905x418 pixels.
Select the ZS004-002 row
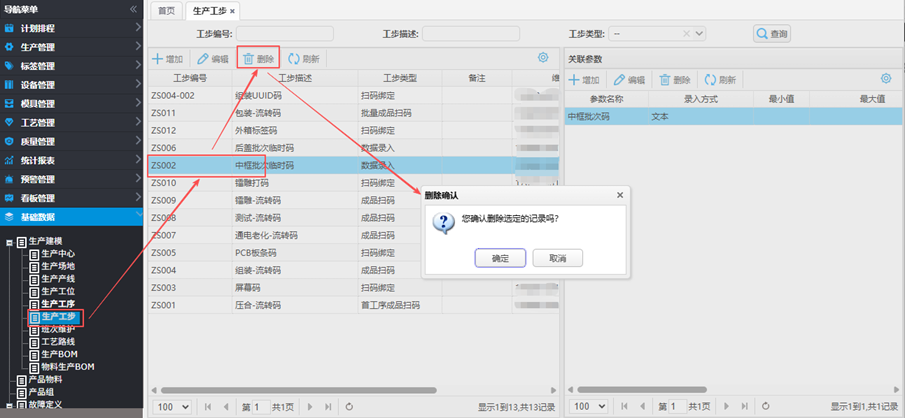point(354,95)
